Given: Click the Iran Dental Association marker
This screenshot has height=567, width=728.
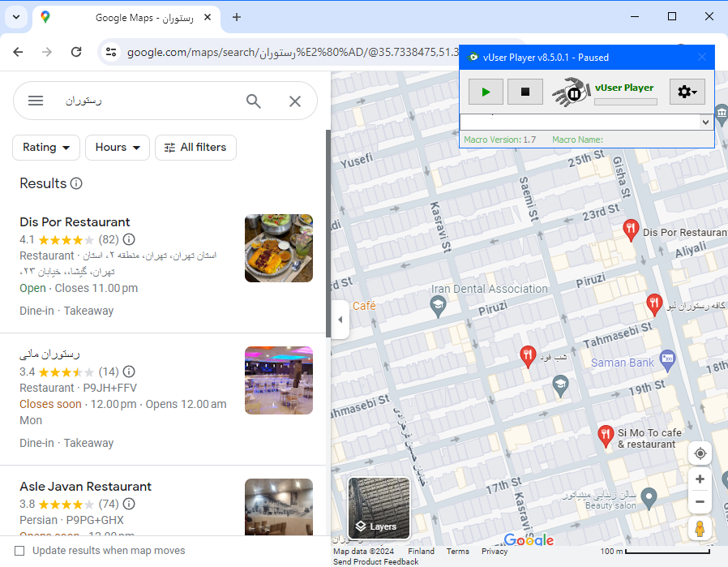Looking at the screenshot, I should click(x=438, y=307).
